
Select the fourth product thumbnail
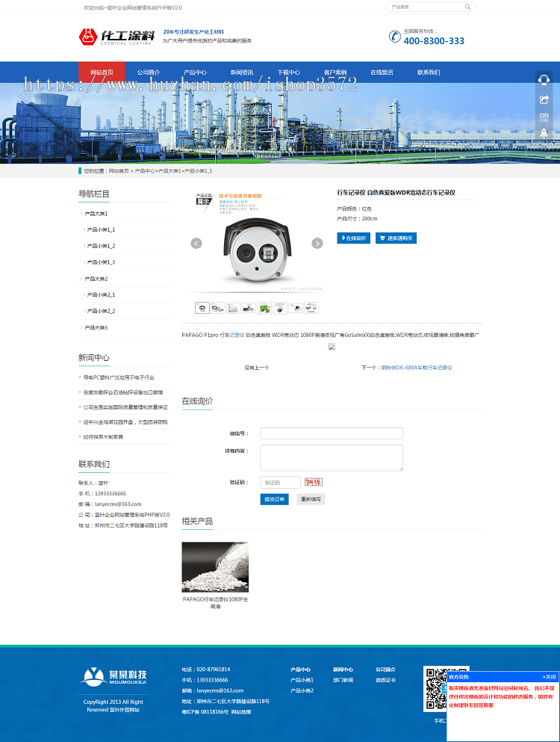[249, 308]
